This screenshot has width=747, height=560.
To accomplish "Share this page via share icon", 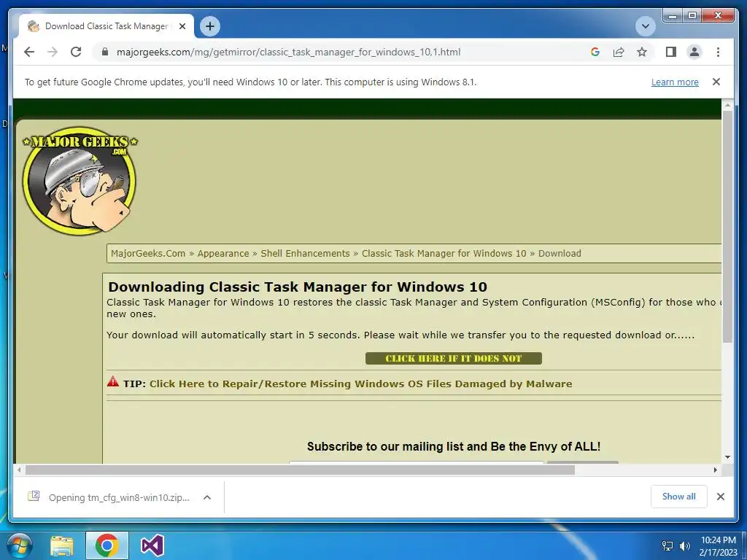I will (x=619, y=52).
